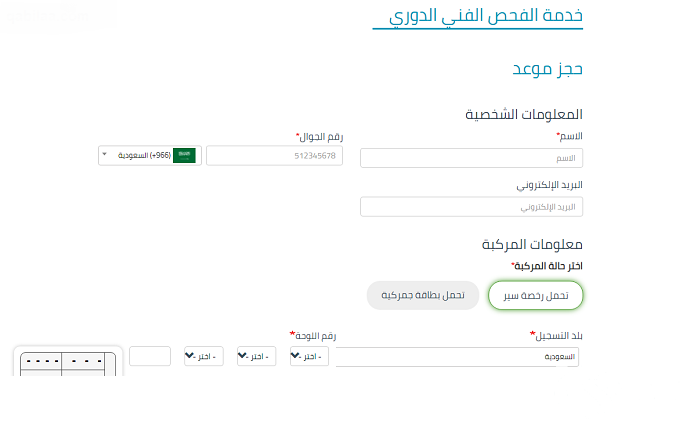Screen dimensions: 687x426
Task: Focus the الاسم name input field
Action: (x=471, y=158)
